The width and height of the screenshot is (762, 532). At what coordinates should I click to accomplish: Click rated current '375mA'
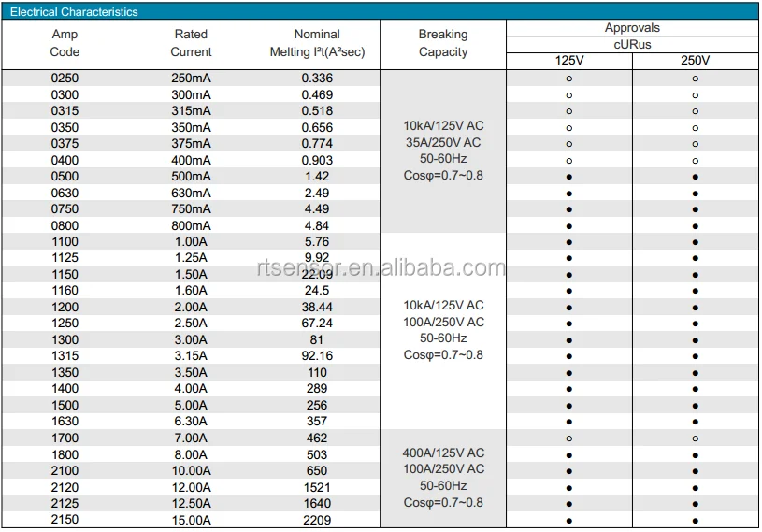click(x=191, y=144)
